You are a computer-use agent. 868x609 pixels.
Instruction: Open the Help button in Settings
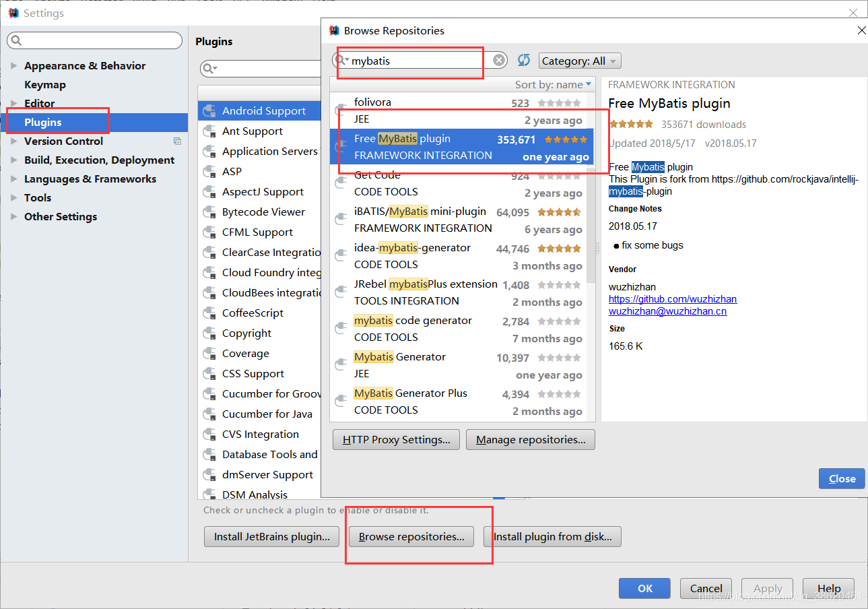(828, 588)
